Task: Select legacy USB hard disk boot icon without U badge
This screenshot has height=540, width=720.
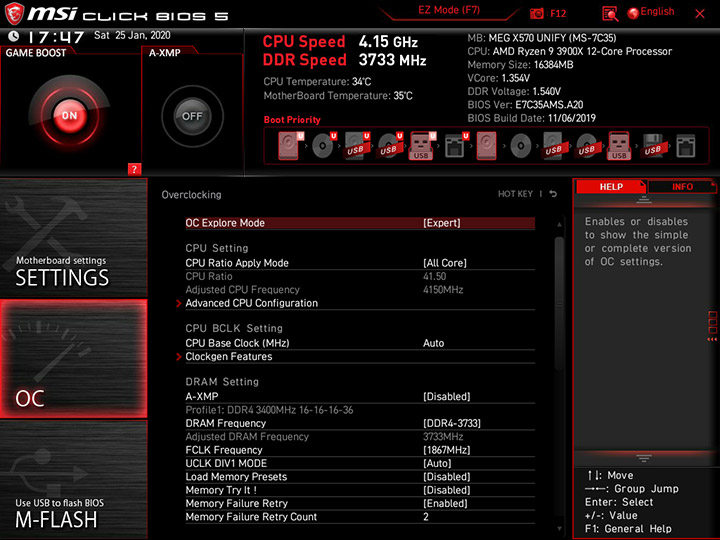Action: coord(554,146)
